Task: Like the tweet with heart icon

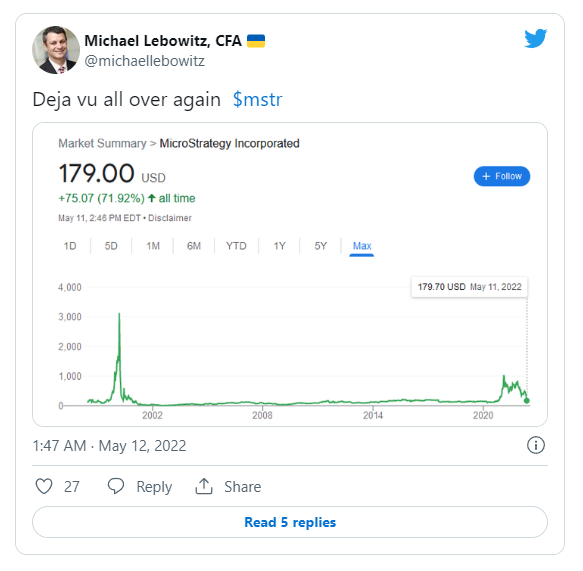Action: 44,486
